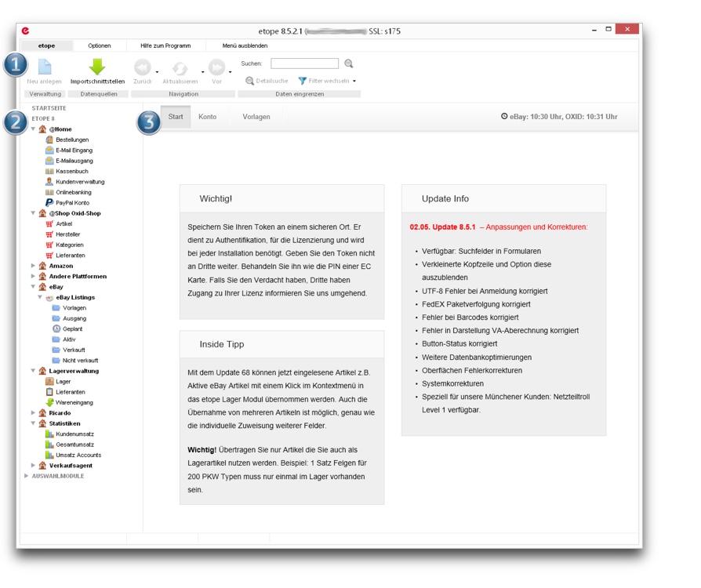The width and height of the screenshot is (701, 588).
Task: Select the ETOPE 8 sidebar heading
Action: [43, 118]
